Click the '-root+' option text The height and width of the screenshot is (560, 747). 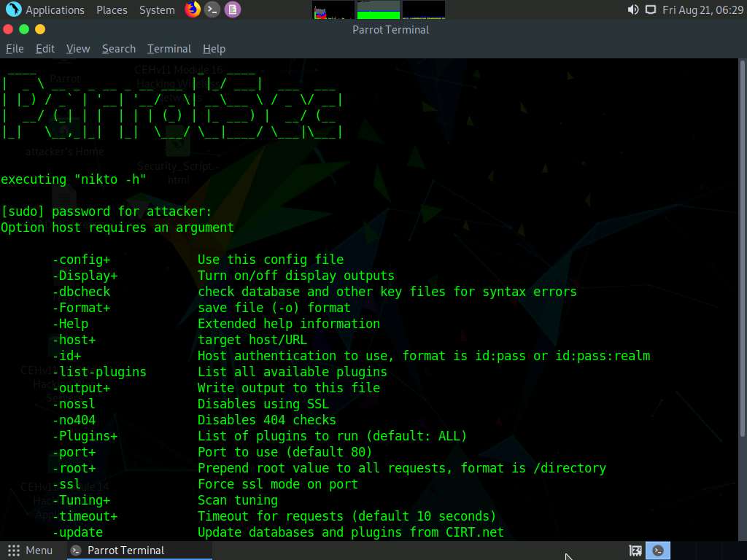[74, 469]
